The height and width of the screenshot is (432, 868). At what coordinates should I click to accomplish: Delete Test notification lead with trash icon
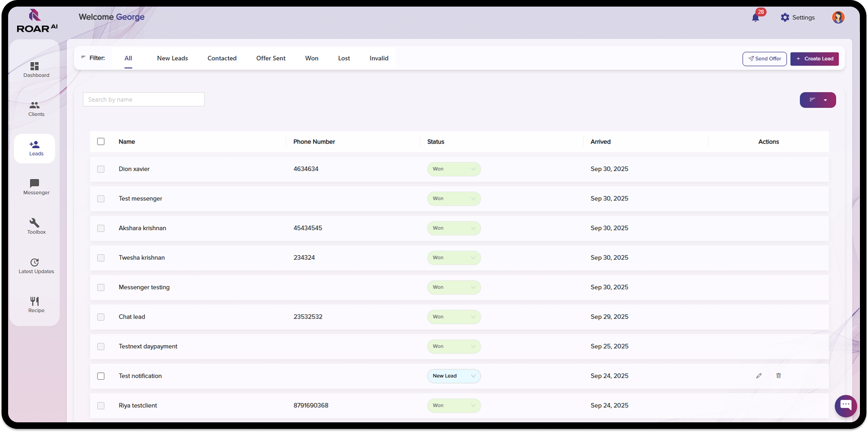click(778, 376)
